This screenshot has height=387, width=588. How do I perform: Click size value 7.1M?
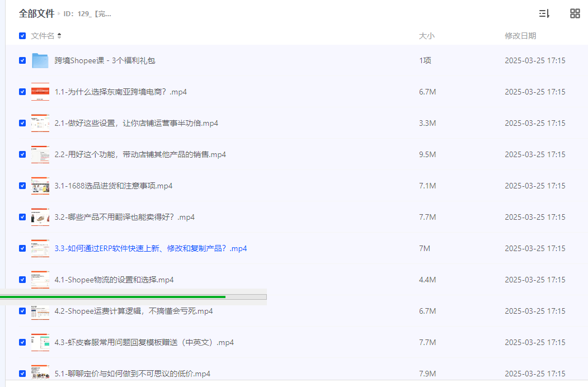(427, 186)
